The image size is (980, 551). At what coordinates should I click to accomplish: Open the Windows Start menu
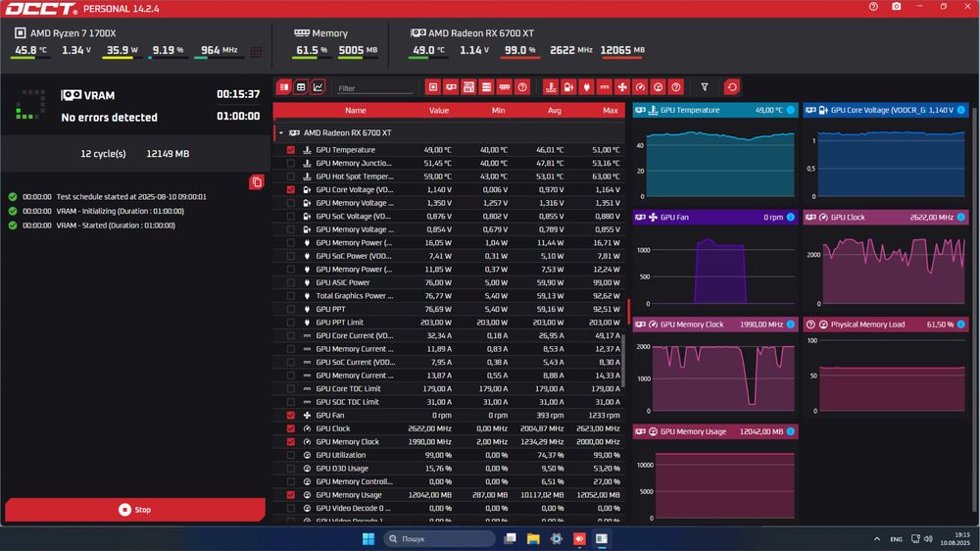point(368,539)
